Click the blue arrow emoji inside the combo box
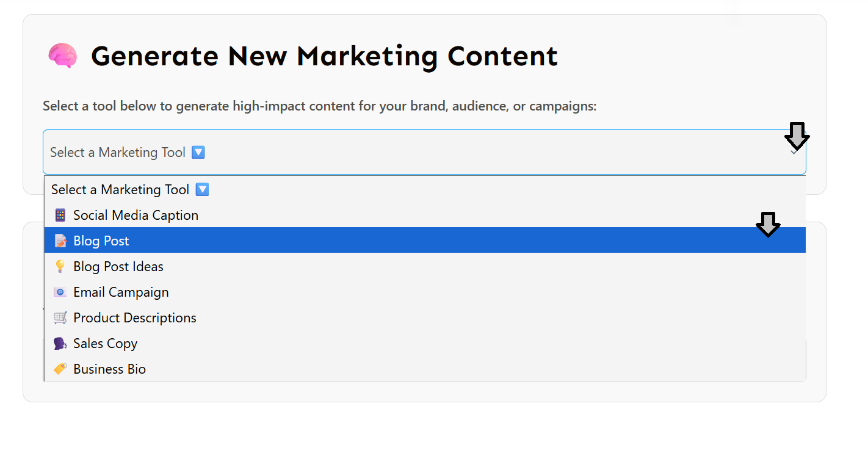The width and height of the screenshot is (868, 464). point(198,153)
